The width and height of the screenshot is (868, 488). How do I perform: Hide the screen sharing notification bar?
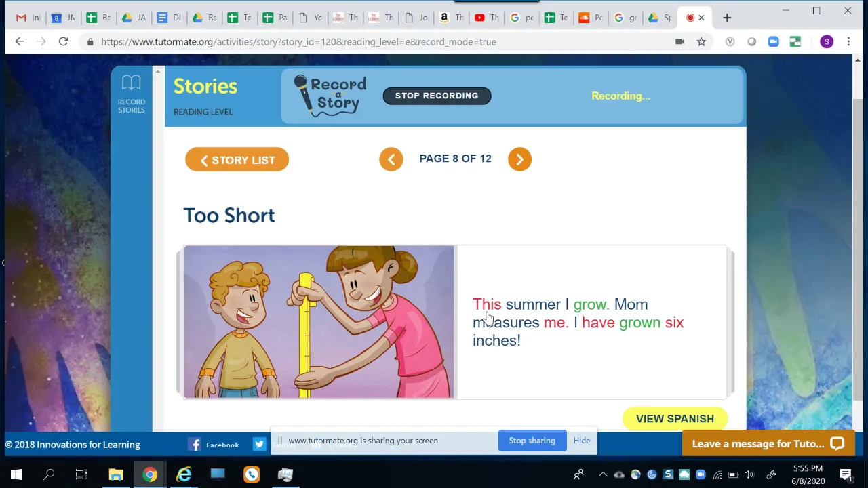[x=582, y=441]
